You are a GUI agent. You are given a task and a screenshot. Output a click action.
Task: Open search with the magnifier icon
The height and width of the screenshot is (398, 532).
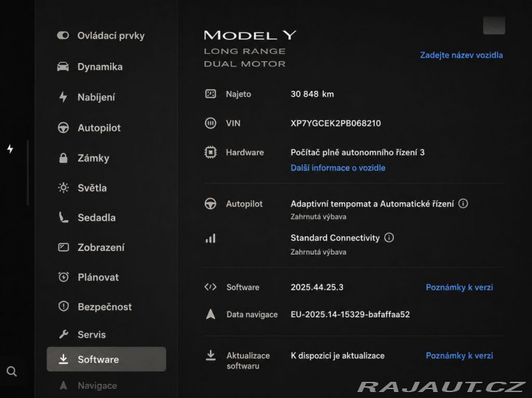(12, 371)
